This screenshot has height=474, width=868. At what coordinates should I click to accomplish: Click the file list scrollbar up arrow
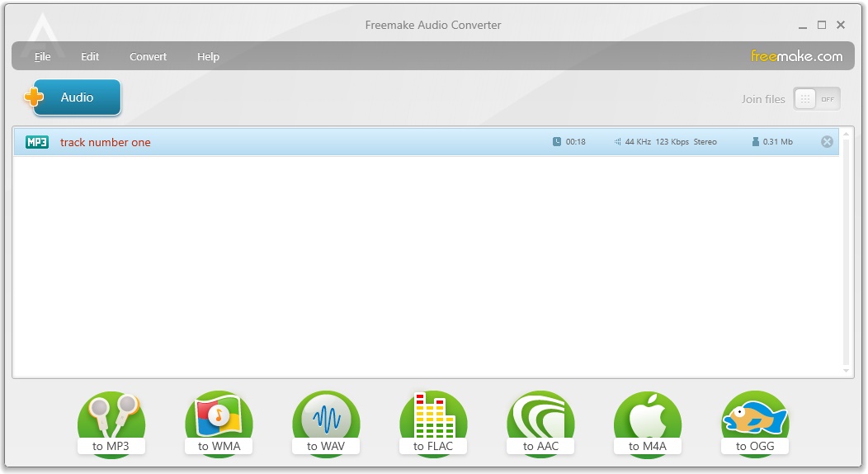click(846, 134)
